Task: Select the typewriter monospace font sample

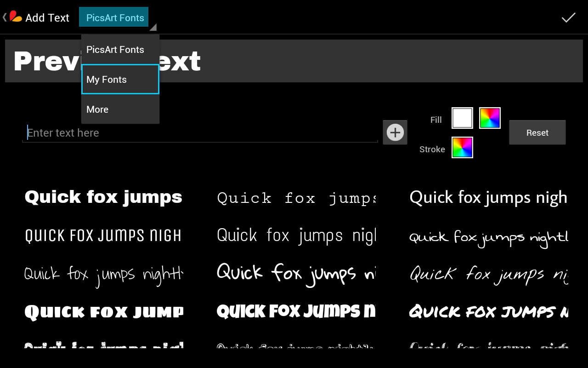Action: (x=296, y=198)
